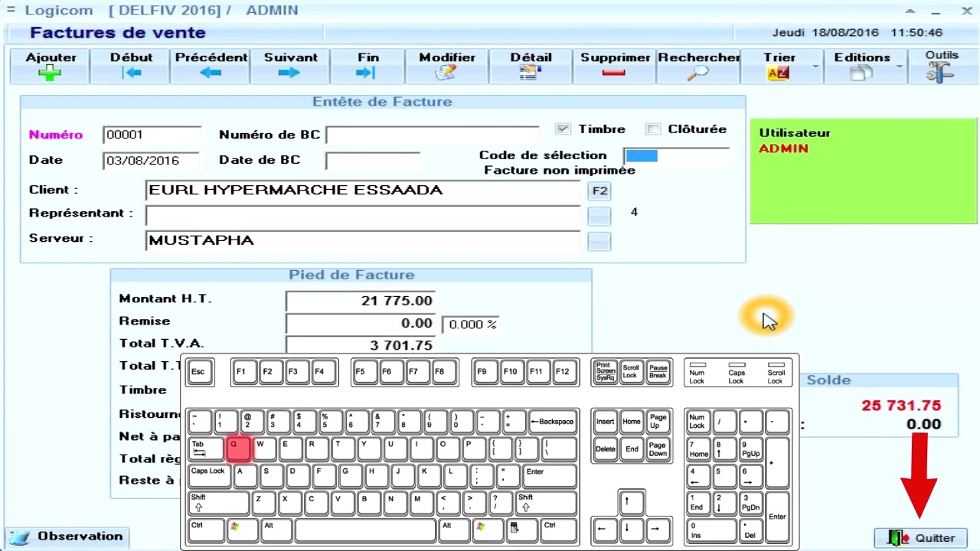Click the Client field EURL HYPERMARCHE ESSAADA

(x=363, y=191)
